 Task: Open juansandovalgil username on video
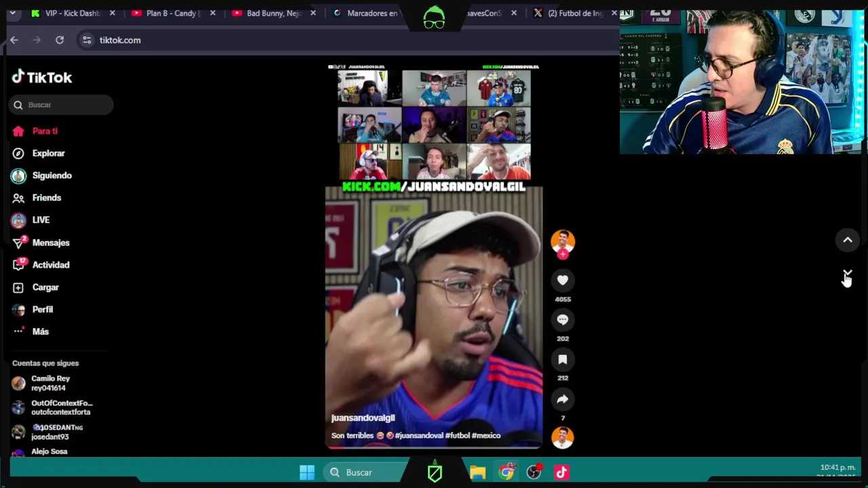pos(363,418)
